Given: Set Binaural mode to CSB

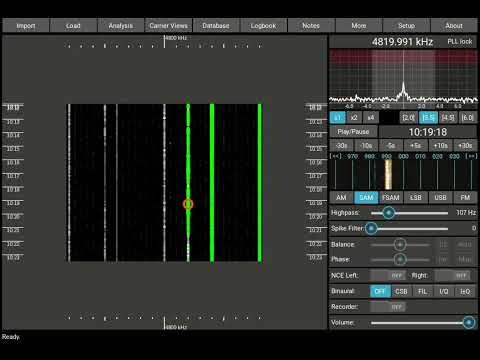Looking at the screenshot, I should coord(401,291).
